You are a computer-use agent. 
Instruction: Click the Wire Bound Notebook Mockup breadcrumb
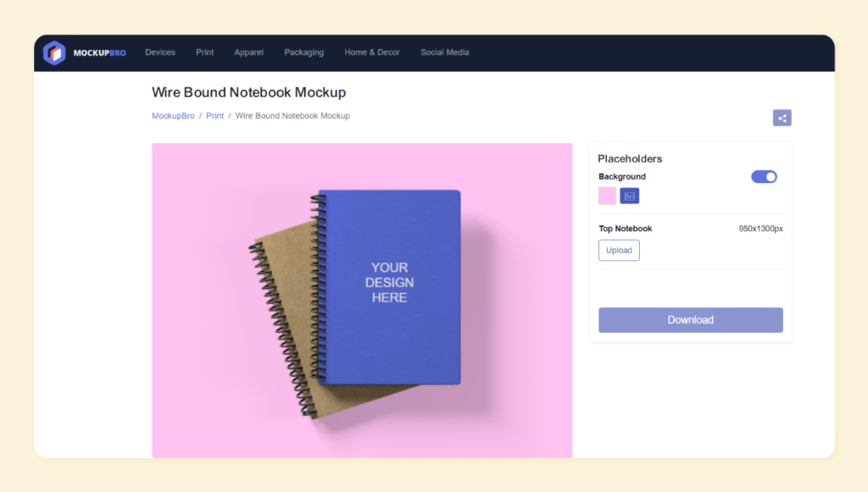(292, 116)
